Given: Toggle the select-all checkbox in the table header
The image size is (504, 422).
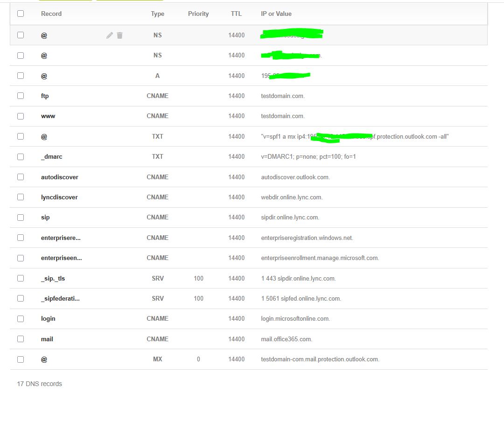Looking at the screenshot, I should pos(21,14).
